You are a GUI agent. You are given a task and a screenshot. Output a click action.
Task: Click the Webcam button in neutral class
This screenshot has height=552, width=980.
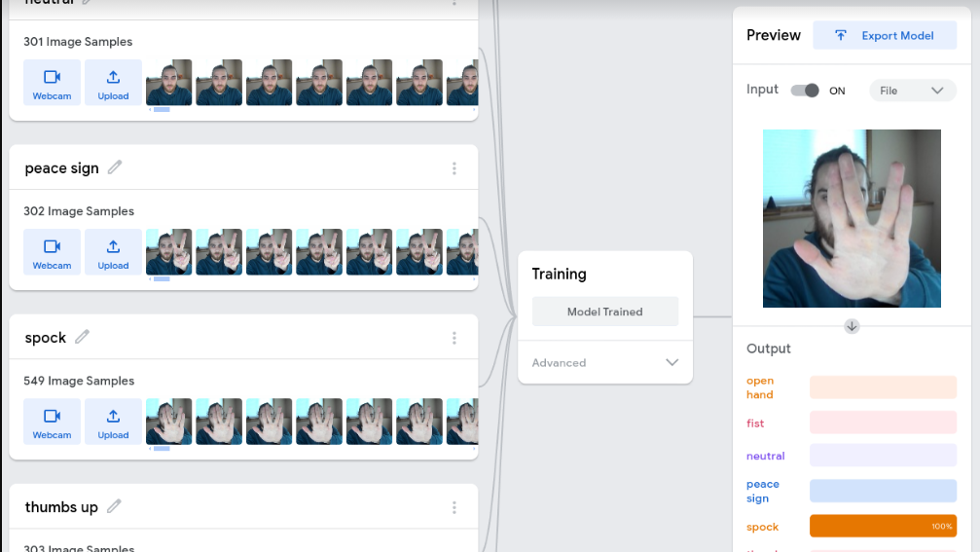click(52, 83)
